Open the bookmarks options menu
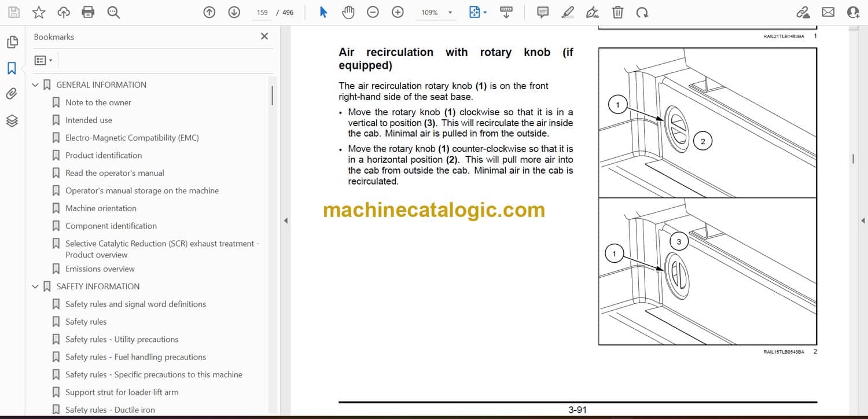 point(43,60)
